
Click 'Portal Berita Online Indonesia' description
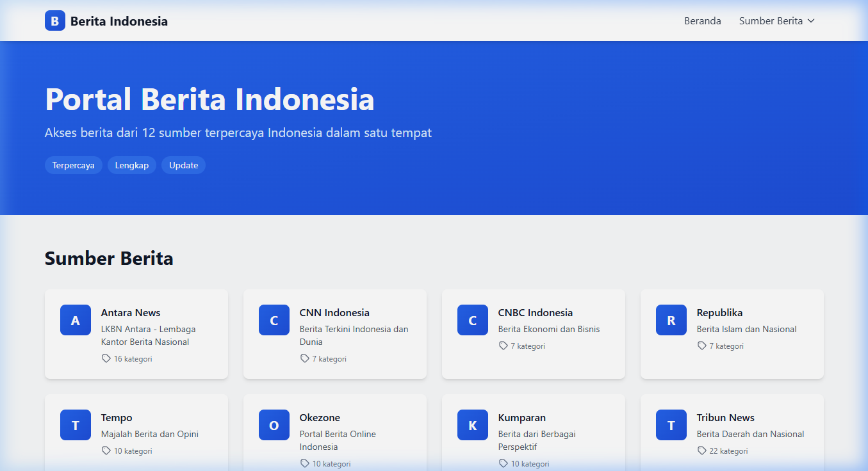coord(338,440)
